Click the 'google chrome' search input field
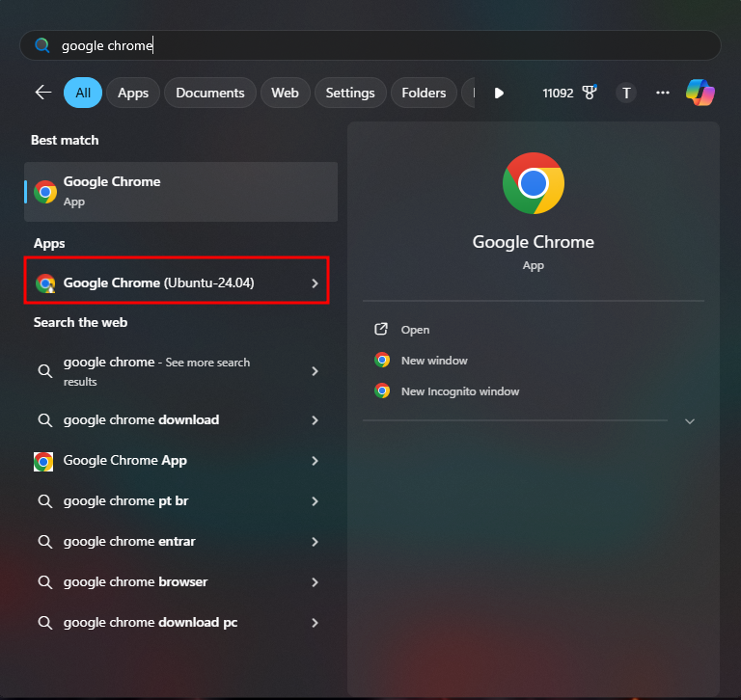 370,45
